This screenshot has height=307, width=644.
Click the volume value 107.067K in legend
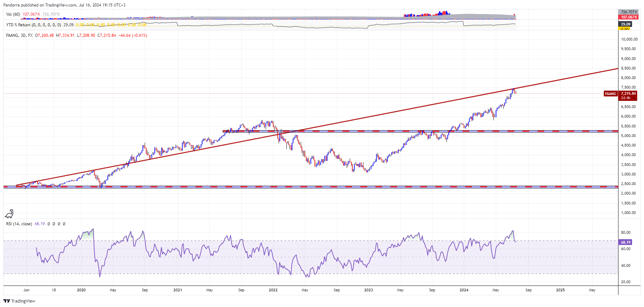click(31, 14)
